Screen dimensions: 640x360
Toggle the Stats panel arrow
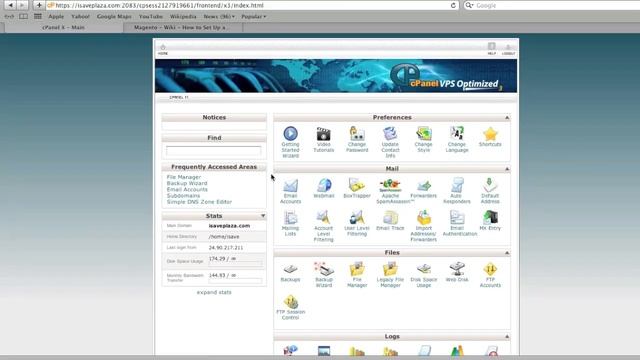pyautogui.click(x=263, y=216)
